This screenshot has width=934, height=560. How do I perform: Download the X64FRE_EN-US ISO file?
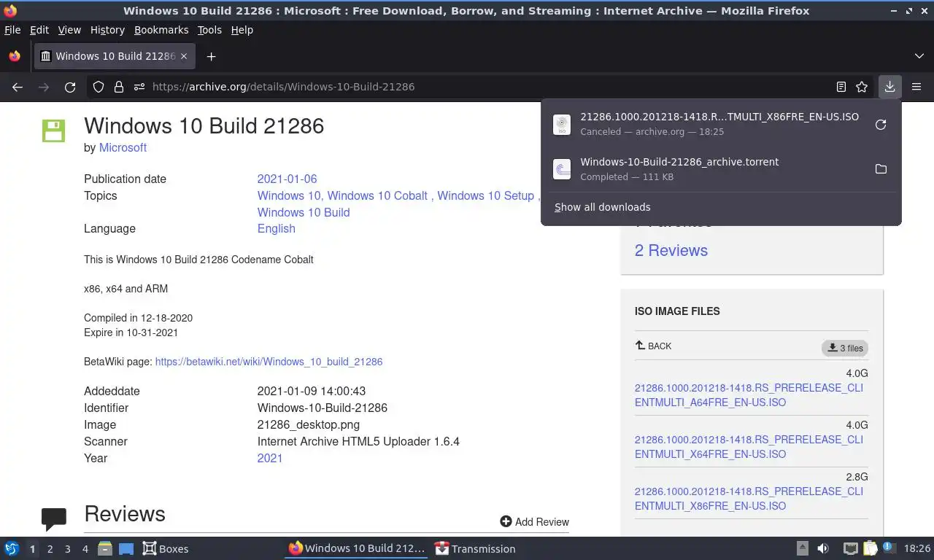[x=749, y=446]
